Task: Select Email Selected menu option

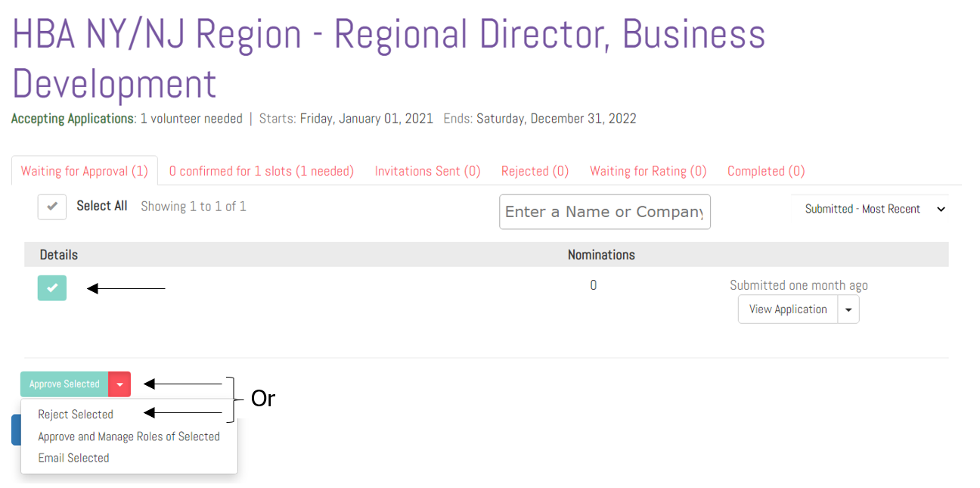Action: 73,458
